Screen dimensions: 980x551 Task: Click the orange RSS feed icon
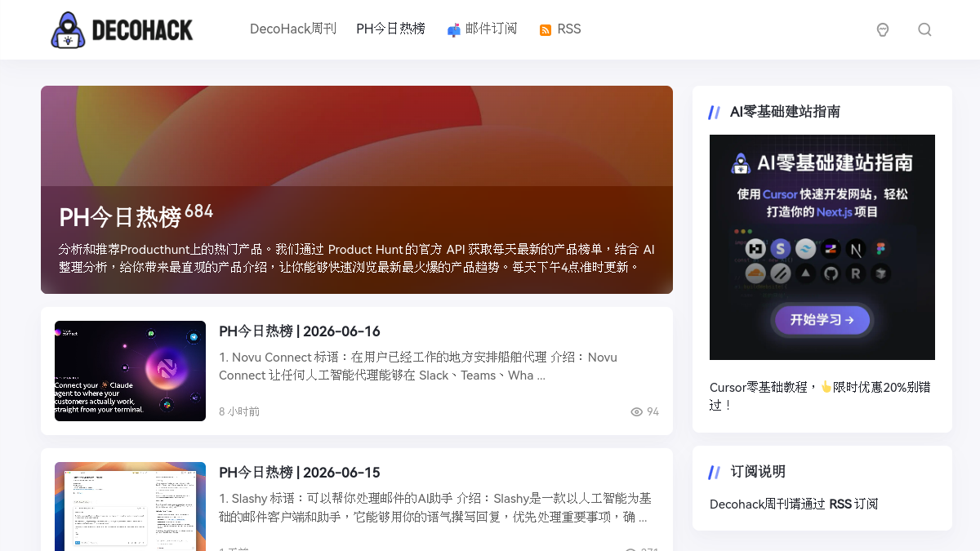pyautogui.click(x=546, y=30)
